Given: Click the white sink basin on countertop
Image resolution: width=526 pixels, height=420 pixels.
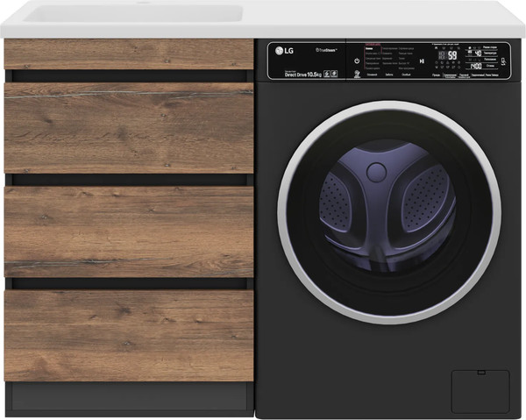Looking at the screenshot, I should tap(123, 15).
